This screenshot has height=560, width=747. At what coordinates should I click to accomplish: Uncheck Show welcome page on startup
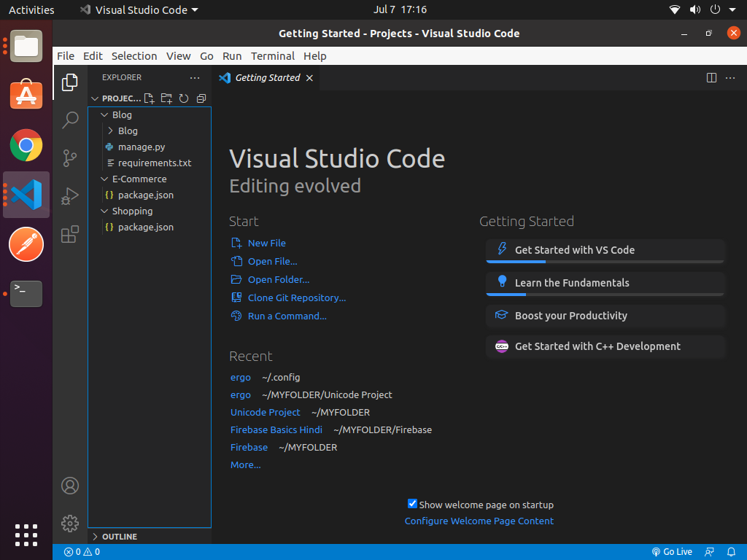[413, 504]
